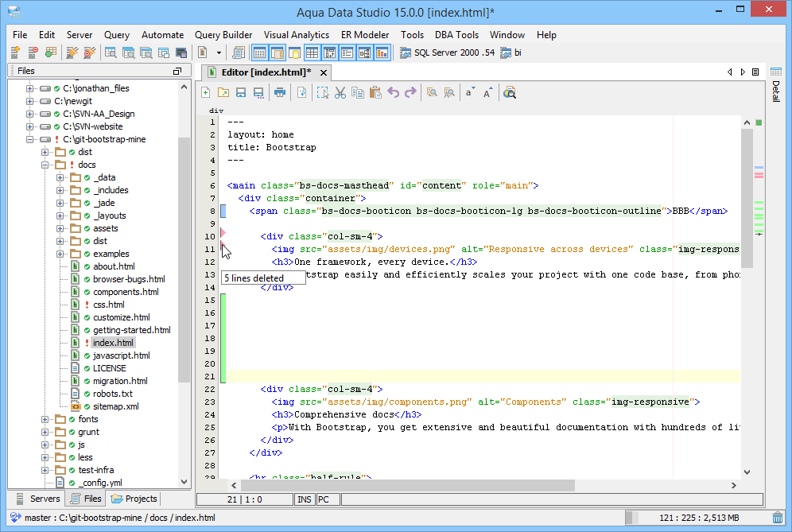
Task: Toggle the bar chart view button in toolbar
Action: [x=382, y=52]
